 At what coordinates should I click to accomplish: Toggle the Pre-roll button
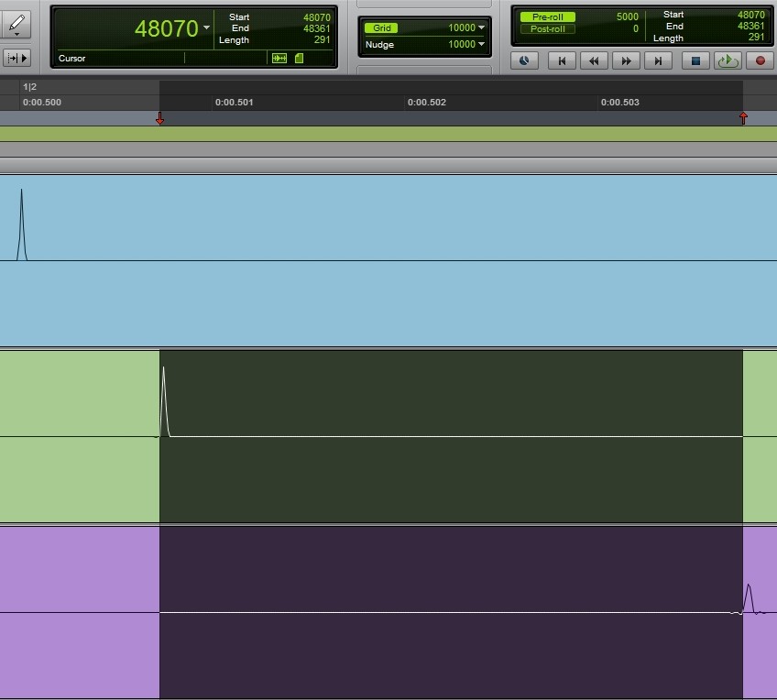tap(547, 16)
